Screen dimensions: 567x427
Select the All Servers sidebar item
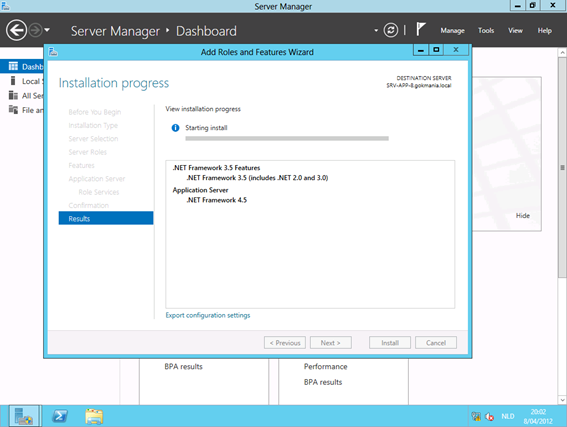coord(22,95)
